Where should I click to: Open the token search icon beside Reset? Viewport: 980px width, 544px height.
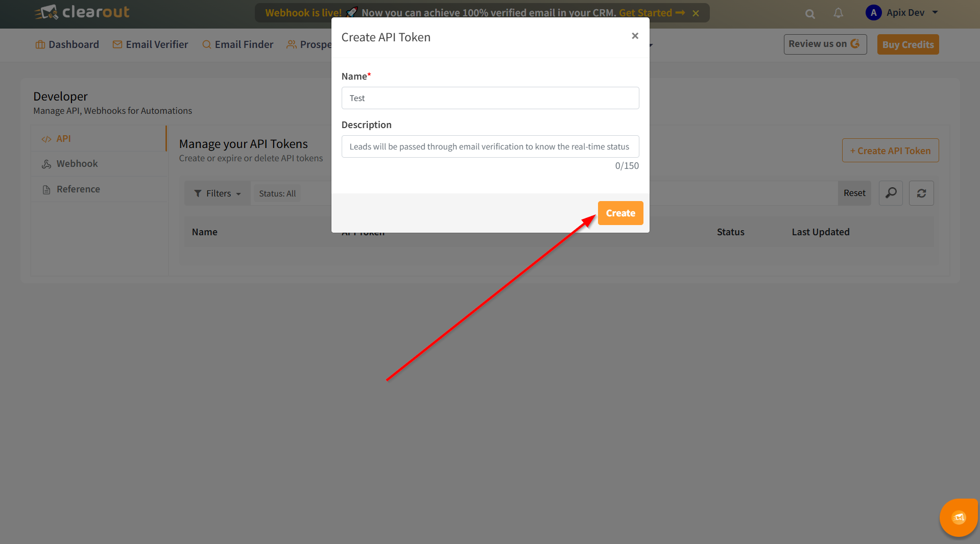[x=891, y=193]
